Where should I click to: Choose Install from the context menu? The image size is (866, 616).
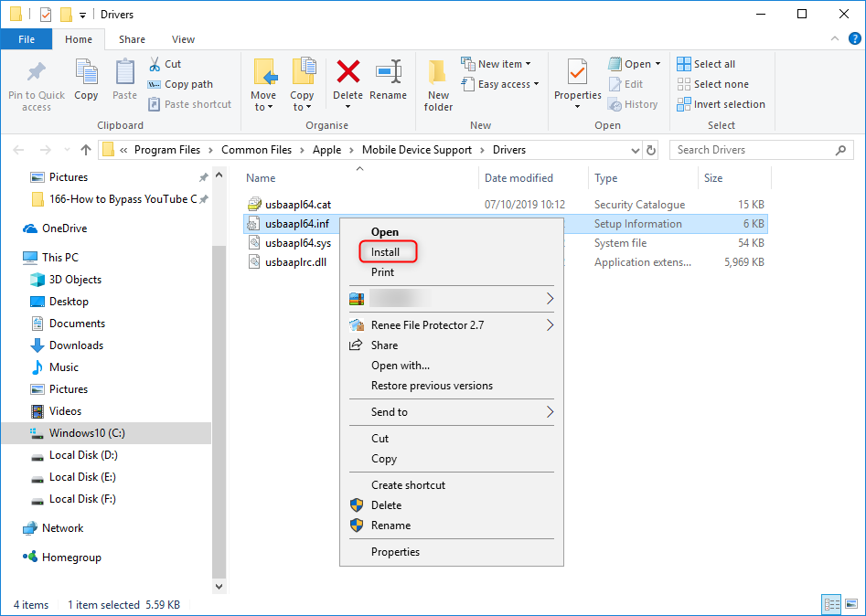click(385, 252)
